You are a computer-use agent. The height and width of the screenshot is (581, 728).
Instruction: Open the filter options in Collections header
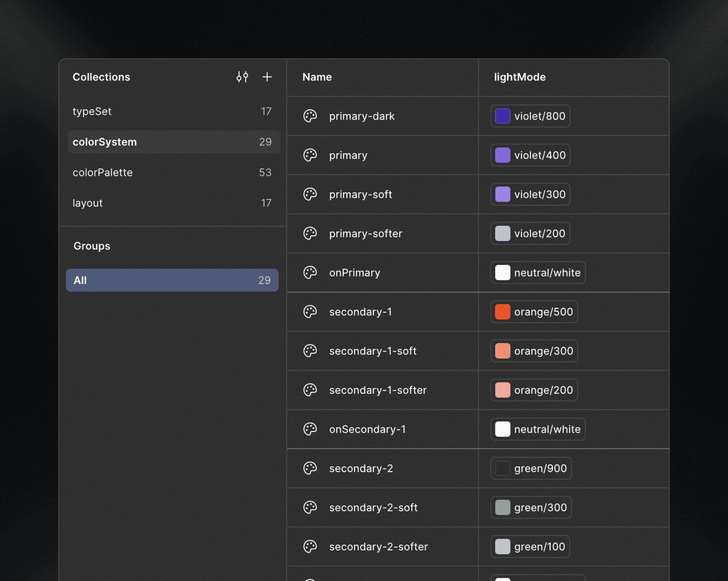click(x=242, y=77)
